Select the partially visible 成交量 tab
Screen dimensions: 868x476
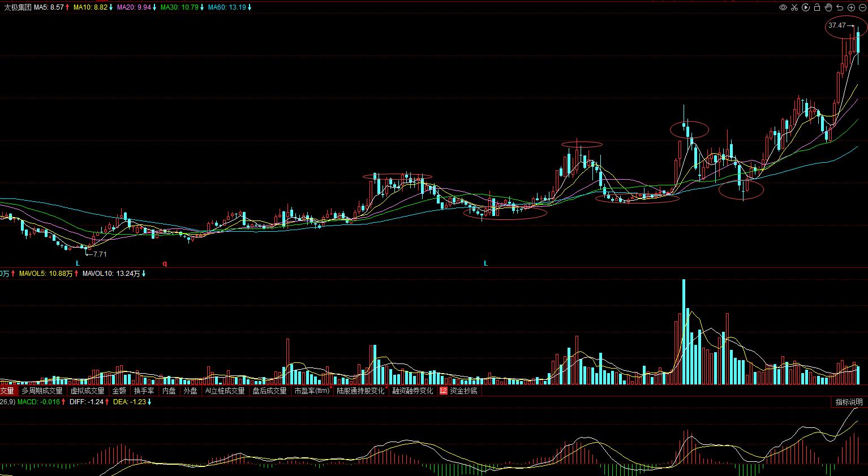pos(7,391)
